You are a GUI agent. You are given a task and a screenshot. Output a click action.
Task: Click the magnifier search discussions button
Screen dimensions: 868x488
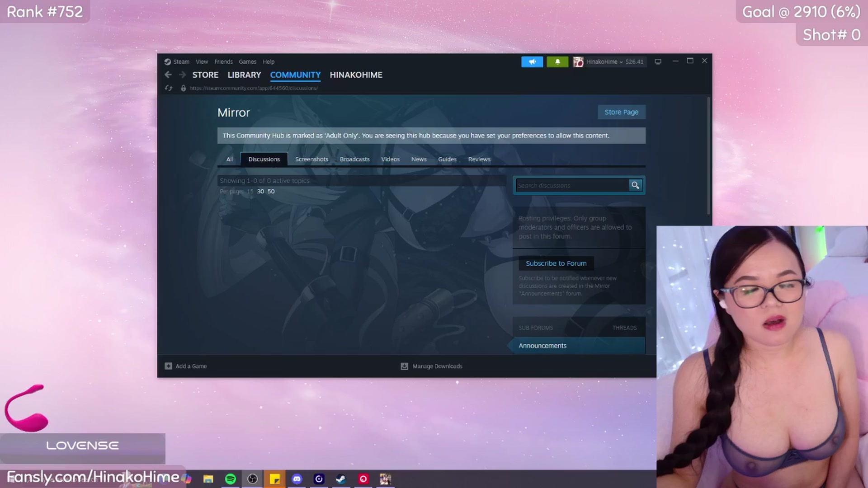635,185
